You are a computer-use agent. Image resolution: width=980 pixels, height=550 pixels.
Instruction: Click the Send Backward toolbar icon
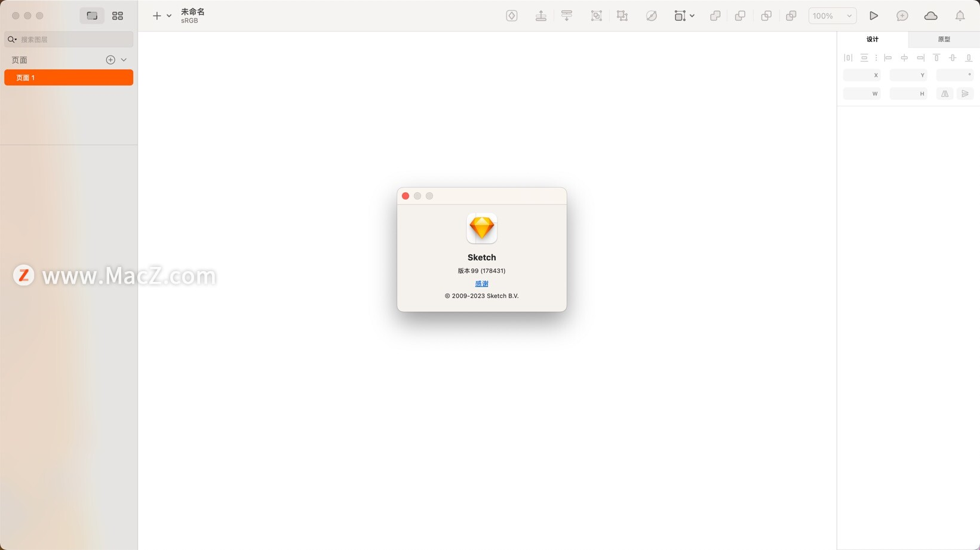pos(567,16)
